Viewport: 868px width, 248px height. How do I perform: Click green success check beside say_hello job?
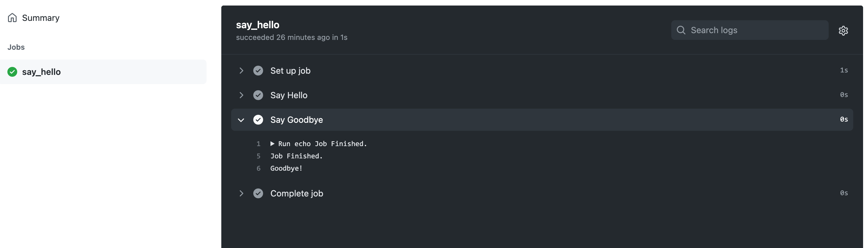[12, 72]
